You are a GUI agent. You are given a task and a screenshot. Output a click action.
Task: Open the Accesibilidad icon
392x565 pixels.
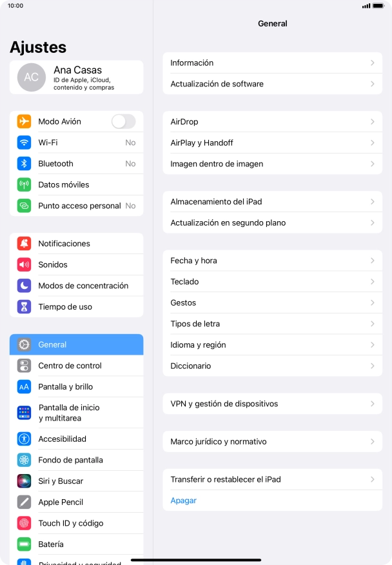pyautogui.click(x=24, y=439)
